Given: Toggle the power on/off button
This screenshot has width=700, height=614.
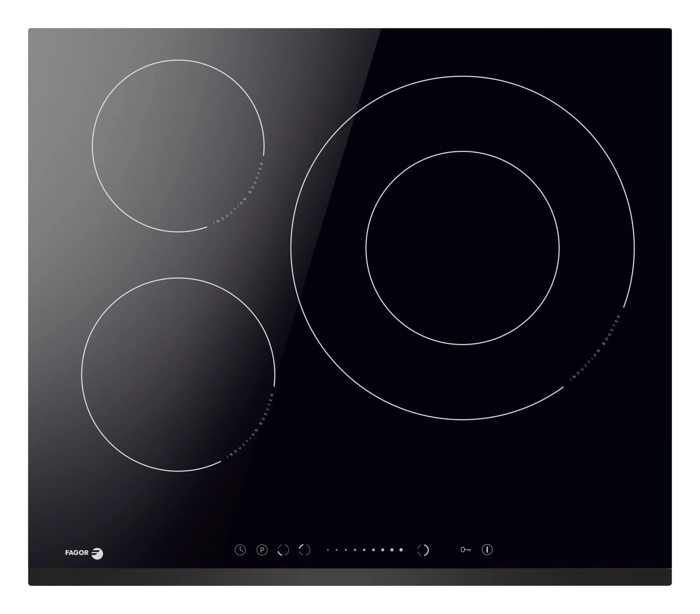Looking at the screenshot, I should click(487, 549).
